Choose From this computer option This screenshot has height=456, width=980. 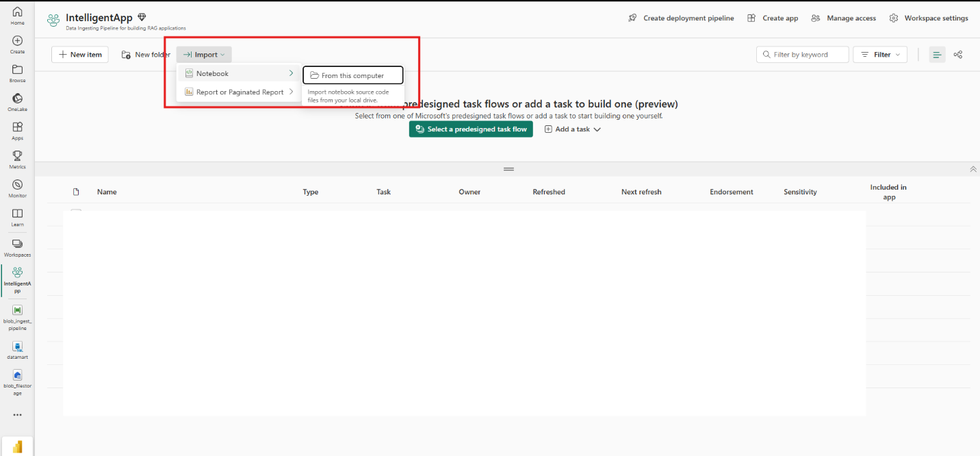pyautogui.click(x=352, y=75)
